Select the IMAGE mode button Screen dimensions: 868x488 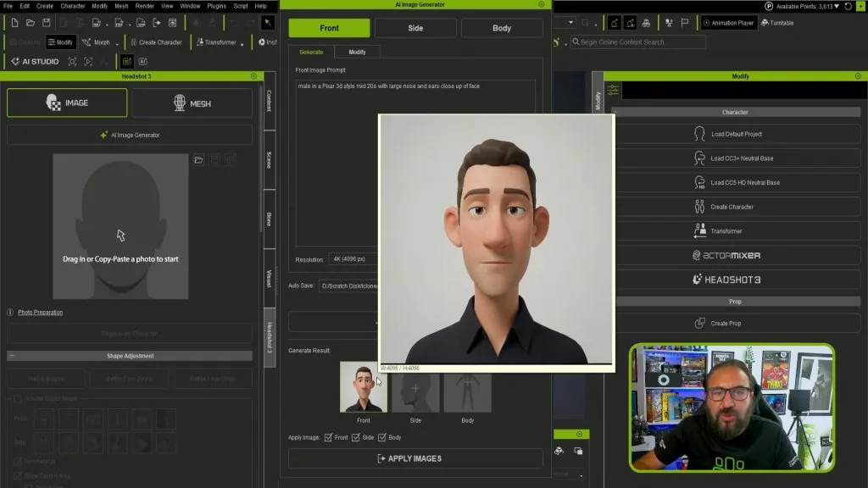[x=67, y=103]
